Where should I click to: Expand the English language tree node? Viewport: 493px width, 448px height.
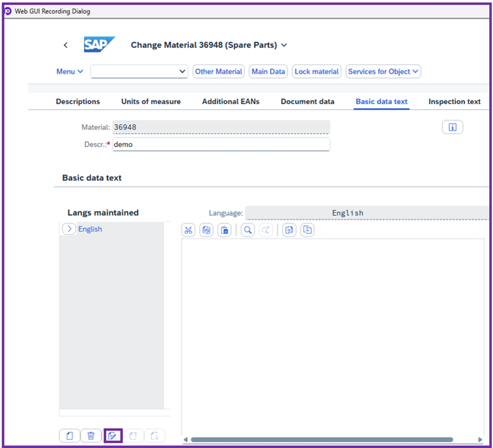(x=69, y=229)
